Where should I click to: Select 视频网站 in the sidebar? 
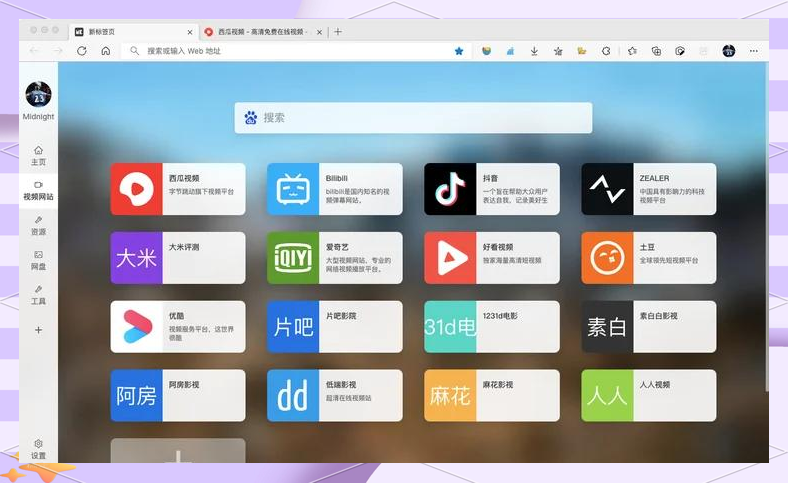pyautogui.click(x=38, y=190)
